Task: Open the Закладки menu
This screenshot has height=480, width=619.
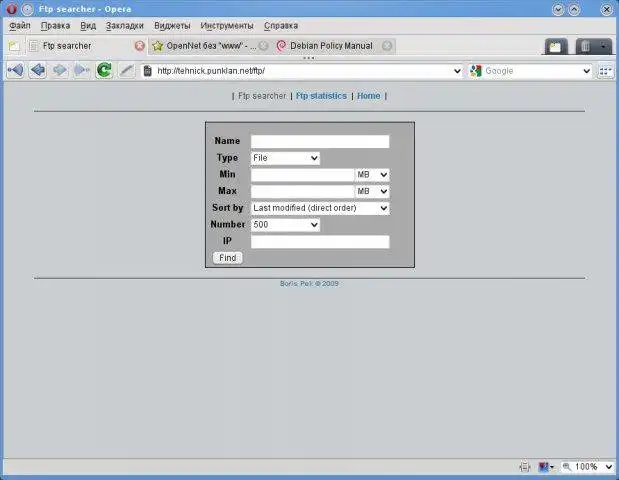Action: click(x=125, y=26)
